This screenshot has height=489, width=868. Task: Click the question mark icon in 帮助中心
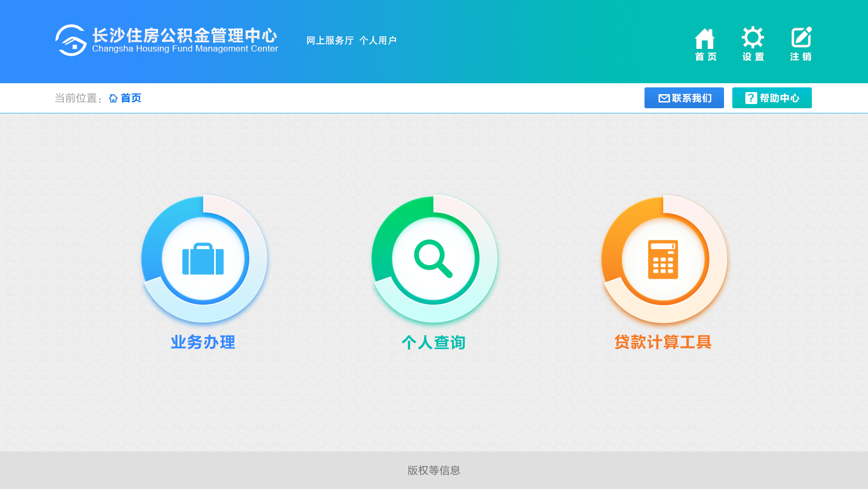pyautogui.click(x=751, y=98)
